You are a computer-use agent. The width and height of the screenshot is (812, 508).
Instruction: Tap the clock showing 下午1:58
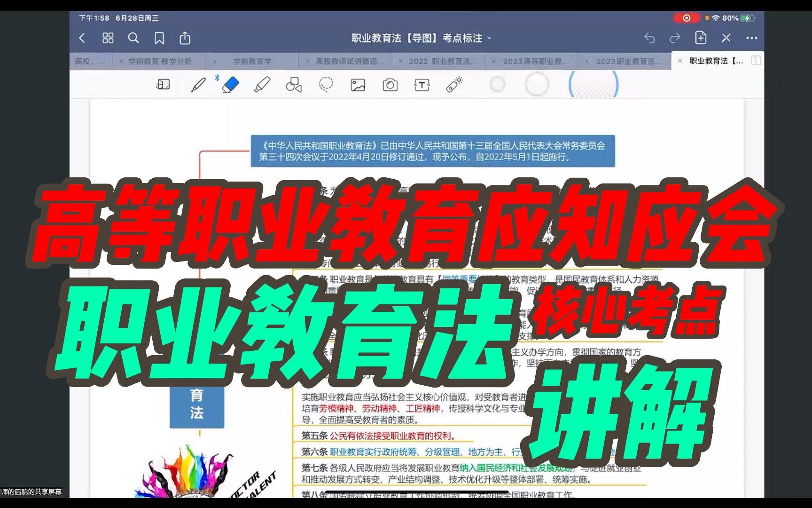[94, 18]
